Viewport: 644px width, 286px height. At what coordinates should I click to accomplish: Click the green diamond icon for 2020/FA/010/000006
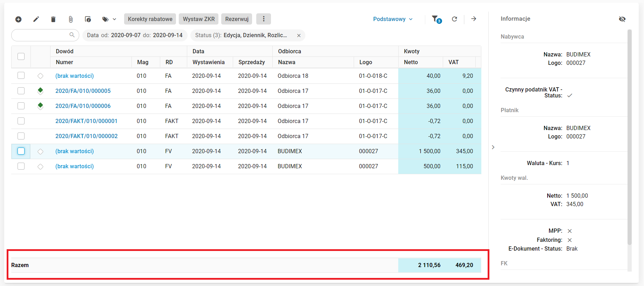point(40,106)
